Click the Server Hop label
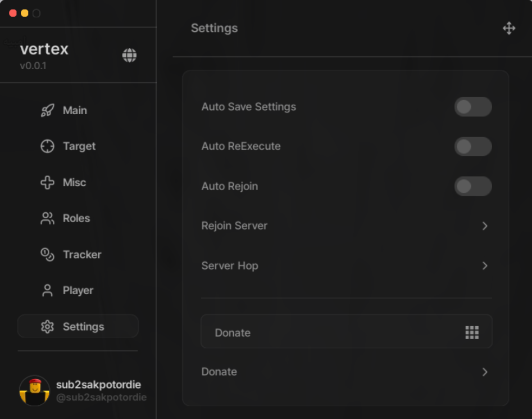Screen dimensions: 532x419 pos(230,266)
